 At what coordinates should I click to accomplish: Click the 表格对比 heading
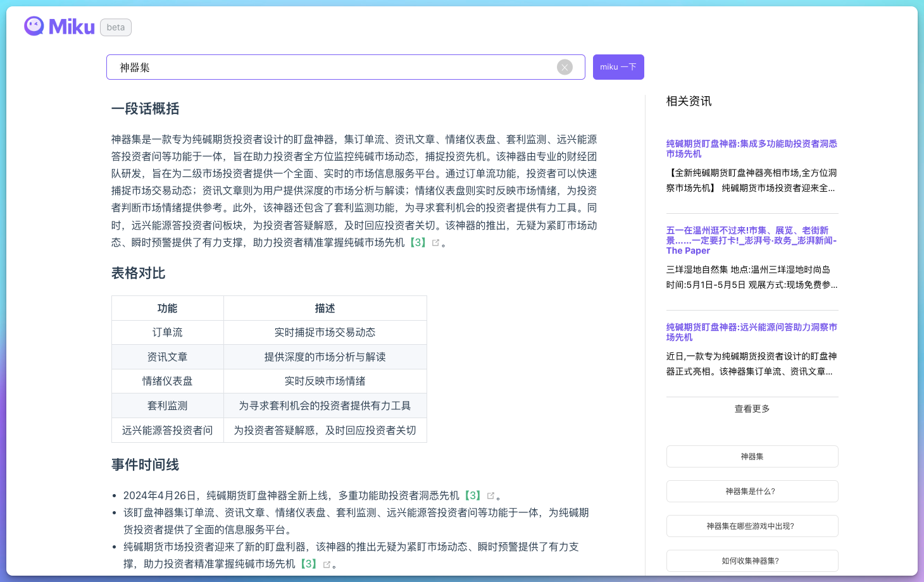(x=139, y=273)
